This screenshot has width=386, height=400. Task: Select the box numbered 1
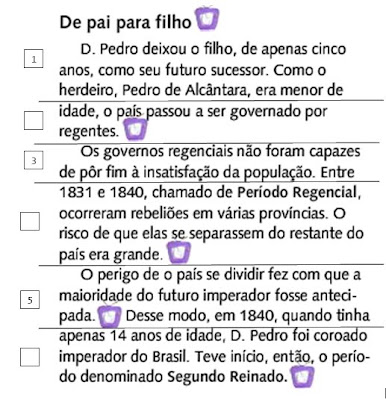(x=34, y=59)
